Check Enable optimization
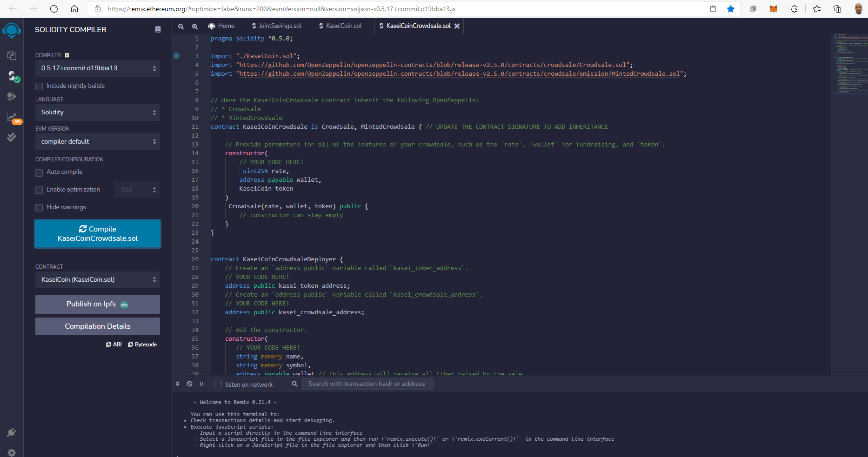 coord(39,190)
